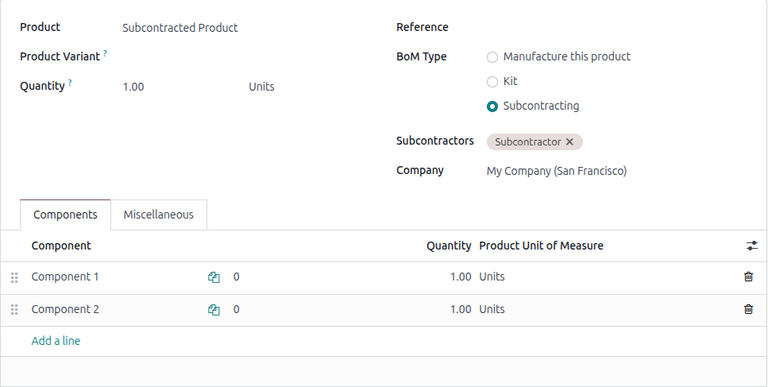
Task: Switch to the Components tab
Action: [x=65, y=215]
